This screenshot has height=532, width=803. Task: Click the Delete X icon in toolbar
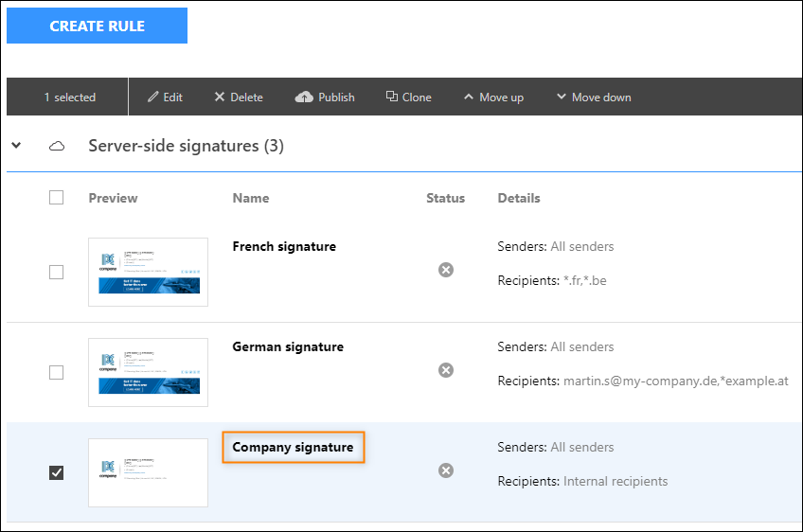tap(220, 97)
